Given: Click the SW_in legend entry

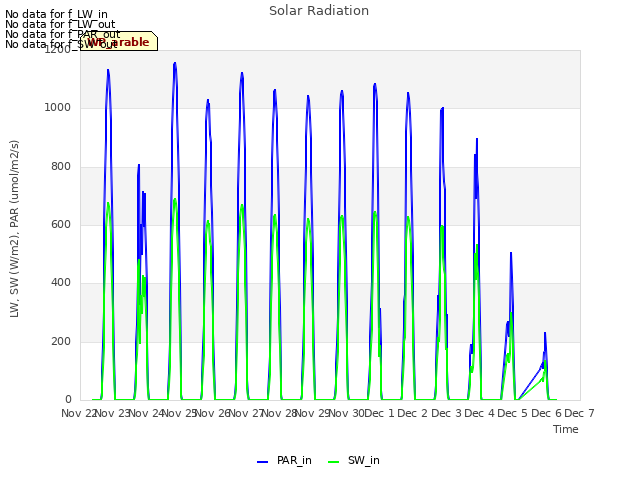Looking at the screenshot, I should [353, 460].
